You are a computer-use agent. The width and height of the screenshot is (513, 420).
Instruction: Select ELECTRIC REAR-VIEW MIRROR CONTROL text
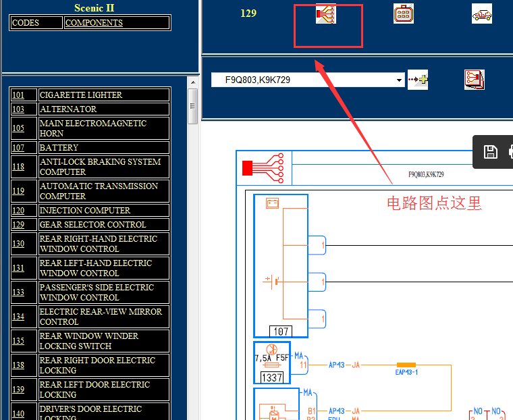[x=101, y=317]
